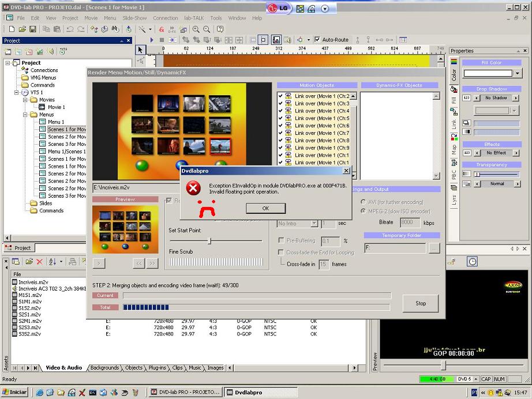Click the Iniciar start button
This screenshot has width=532, height=399.
pos(14,392)
